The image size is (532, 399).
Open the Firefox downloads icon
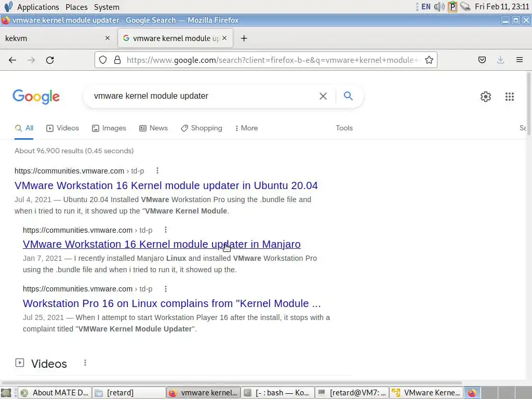point(500,60)
